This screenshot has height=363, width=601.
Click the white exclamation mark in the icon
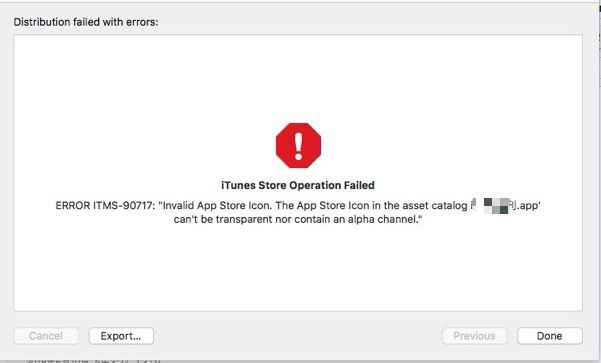pos(298,146)
